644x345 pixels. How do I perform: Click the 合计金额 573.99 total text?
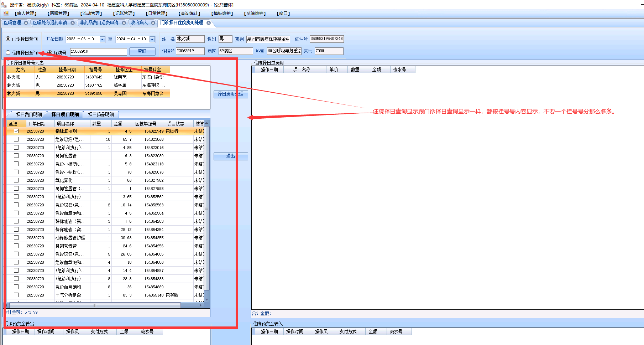22,312
